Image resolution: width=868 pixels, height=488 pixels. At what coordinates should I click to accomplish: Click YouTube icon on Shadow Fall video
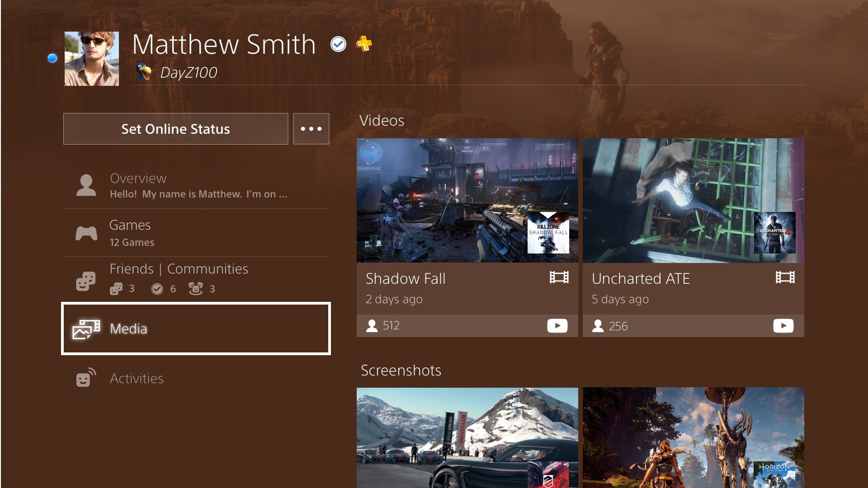pyautogui.click(x=557, y=326)
